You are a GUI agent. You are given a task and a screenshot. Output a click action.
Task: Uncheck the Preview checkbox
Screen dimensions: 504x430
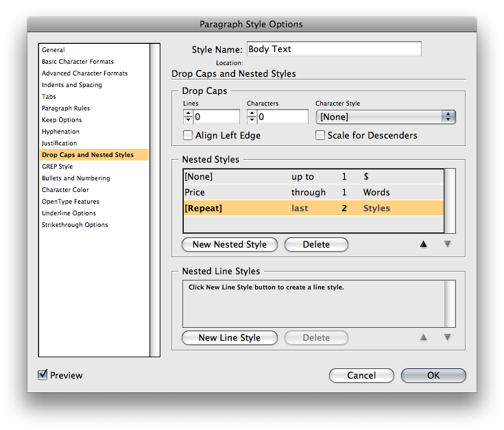tap(43, 374)
